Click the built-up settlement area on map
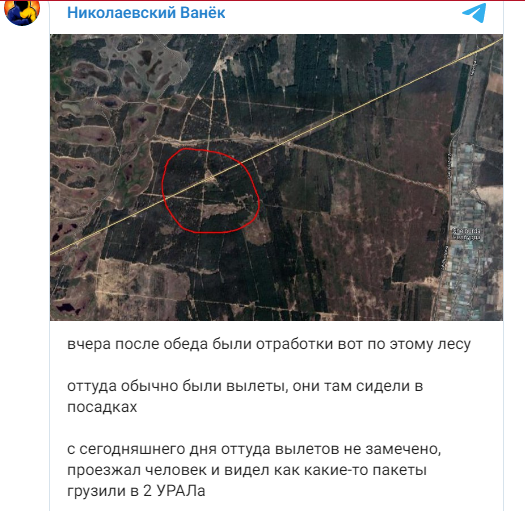 [x=474, y=231]
